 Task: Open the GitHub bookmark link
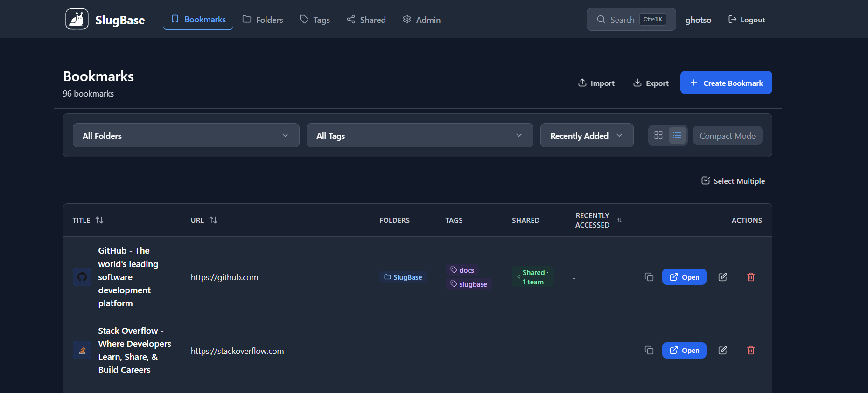tap(684, 277)
